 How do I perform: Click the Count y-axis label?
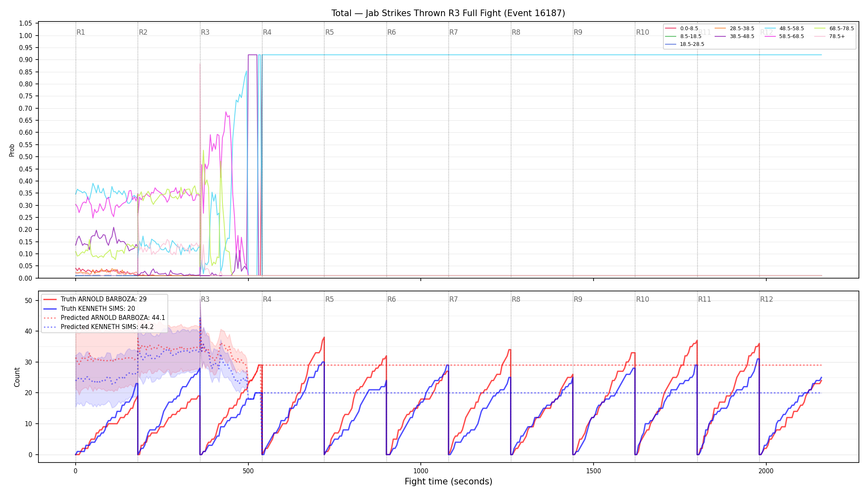(x=17, y=377)
